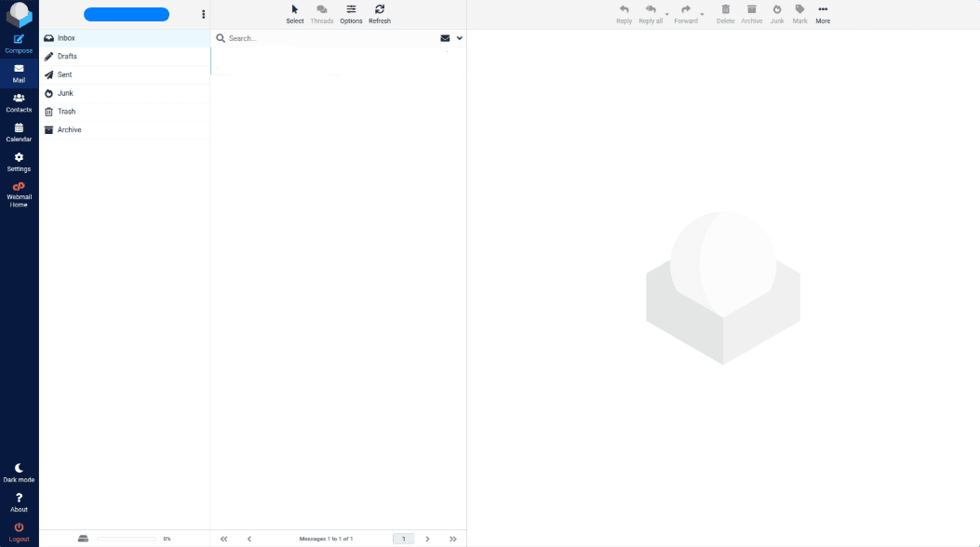
Task: Click the Select cursor tool
Action: [295, 14]
